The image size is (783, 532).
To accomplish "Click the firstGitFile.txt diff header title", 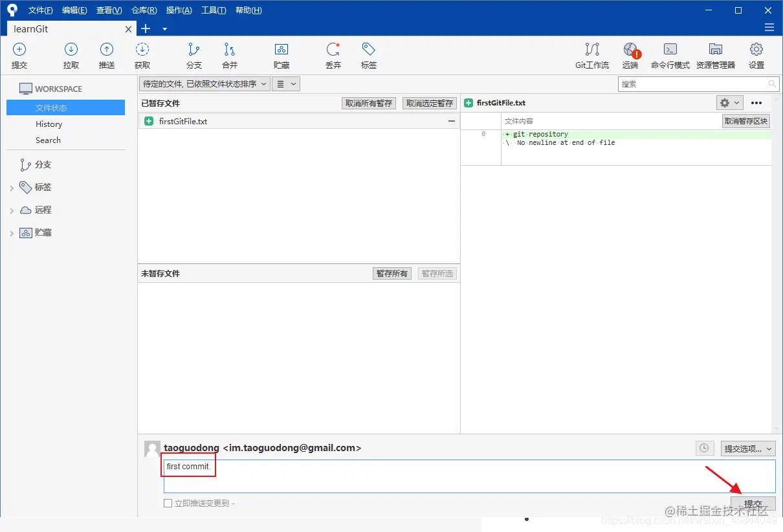I will click(x=501, y=103).
